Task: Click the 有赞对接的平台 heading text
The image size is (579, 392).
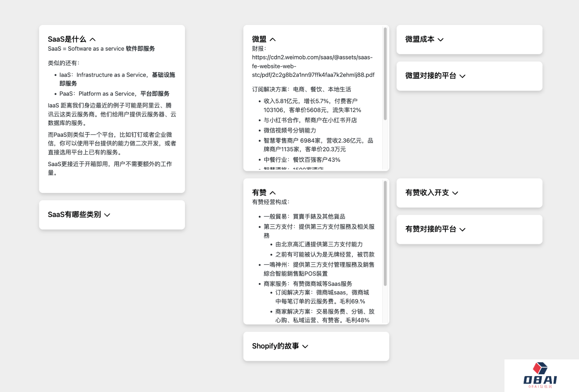Action: point(431,229)
